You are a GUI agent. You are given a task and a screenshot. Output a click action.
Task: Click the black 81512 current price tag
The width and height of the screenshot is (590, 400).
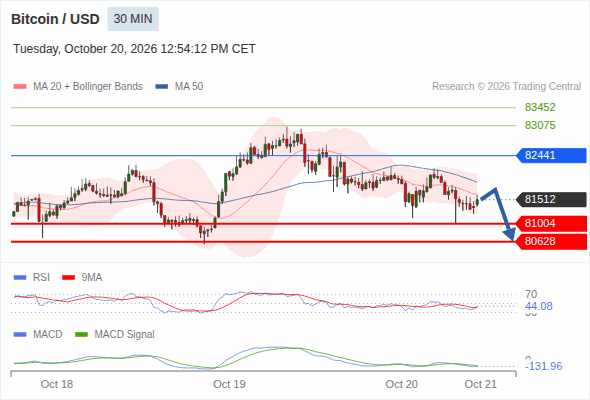551,199
